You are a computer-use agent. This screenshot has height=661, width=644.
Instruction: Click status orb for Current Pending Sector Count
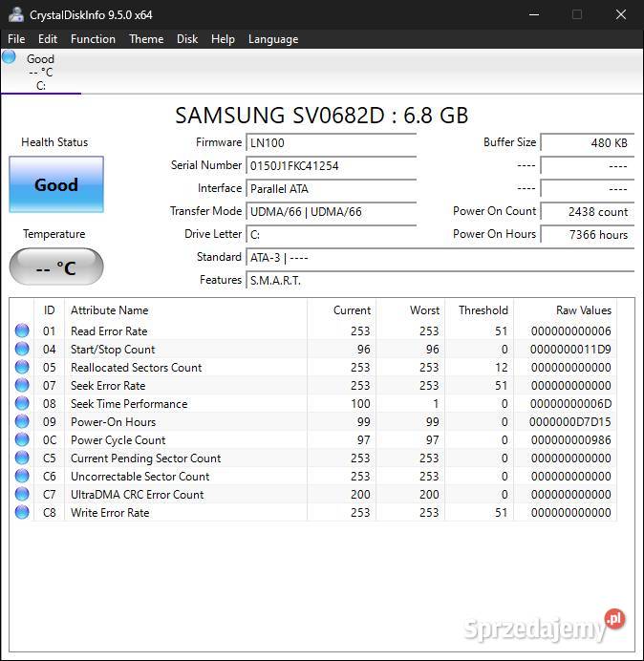pos(22,458)
